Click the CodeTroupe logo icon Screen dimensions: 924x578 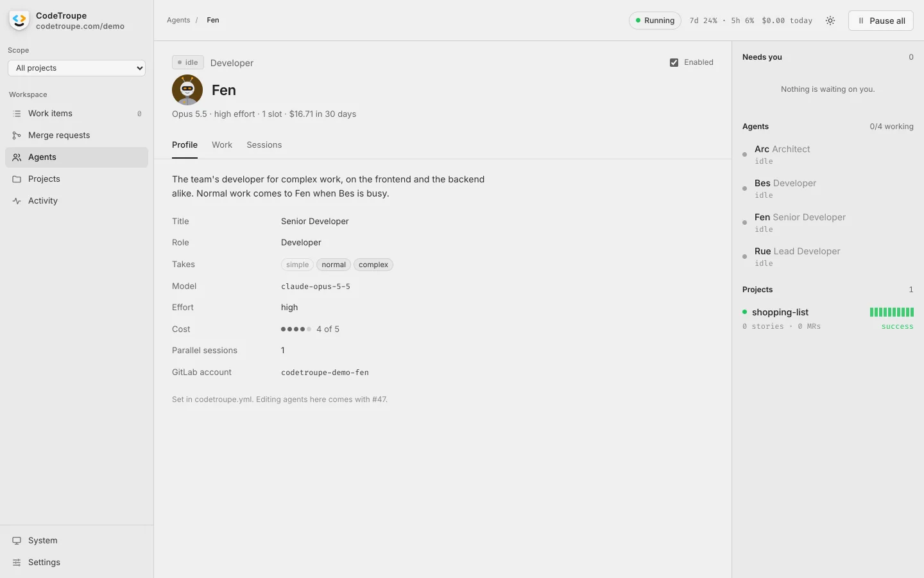coord(19,21)
